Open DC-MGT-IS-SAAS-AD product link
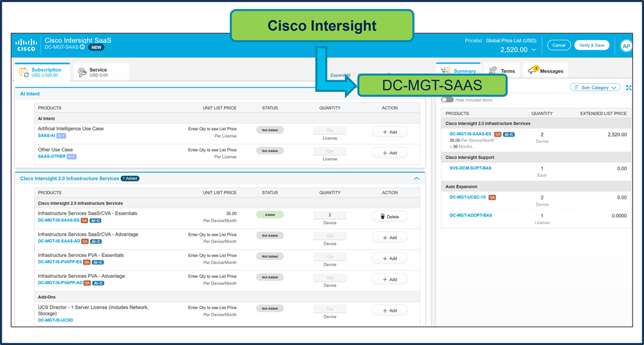The image size is (644, 345). click(x=59, y=241)
